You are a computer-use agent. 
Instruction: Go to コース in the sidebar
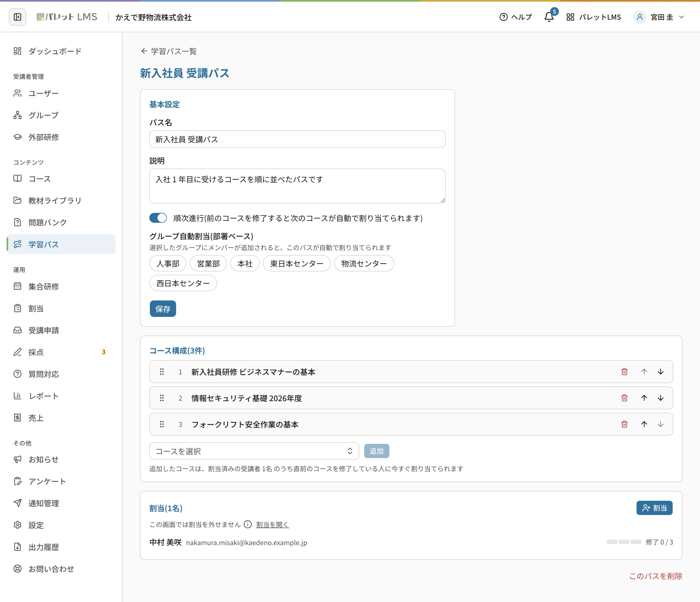61,179
